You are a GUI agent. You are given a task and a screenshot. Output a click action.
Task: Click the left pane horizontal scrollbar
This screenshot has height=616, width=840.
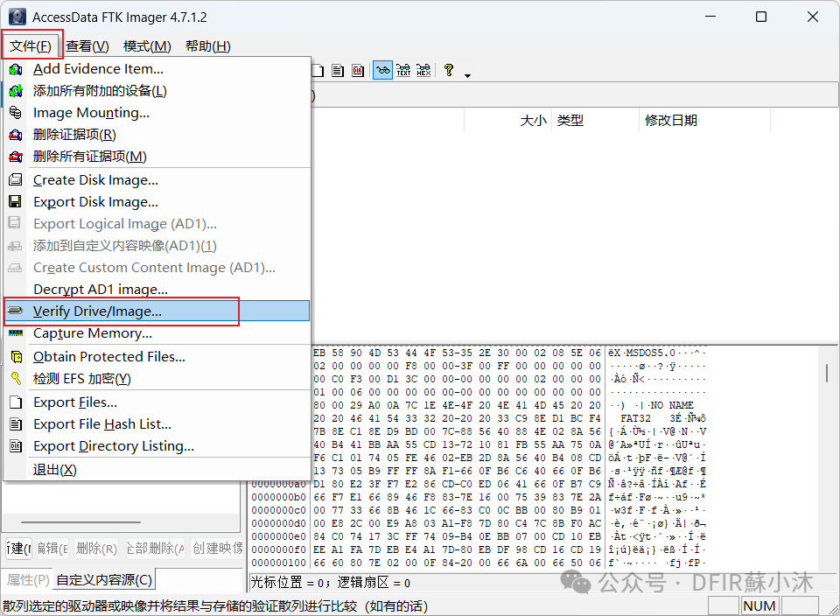[80, 521]
